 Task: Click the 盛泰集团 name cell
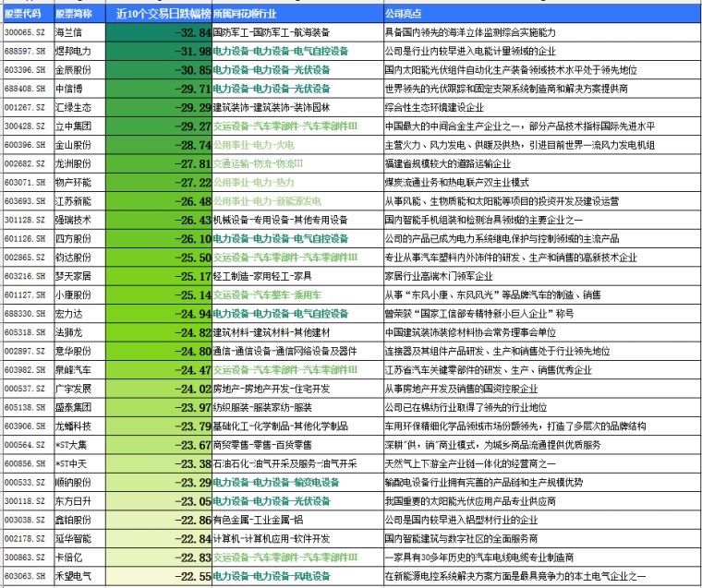(79, 408)
